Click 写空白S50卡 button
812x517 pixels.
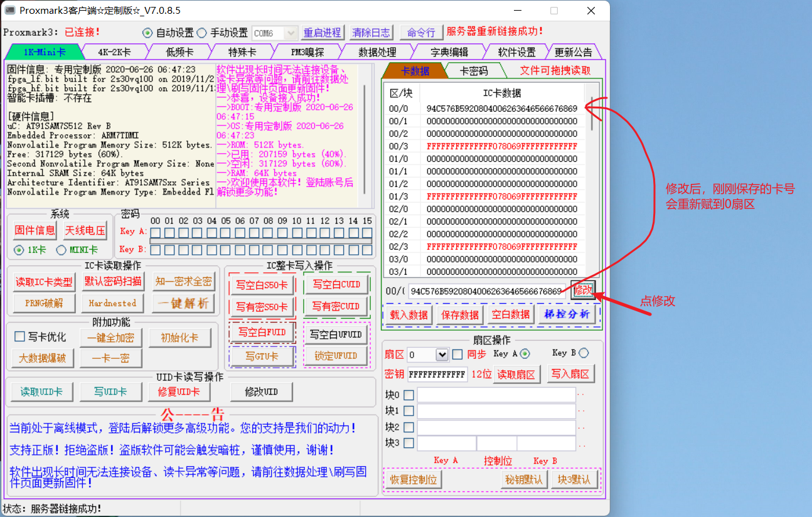click(262, 285)
